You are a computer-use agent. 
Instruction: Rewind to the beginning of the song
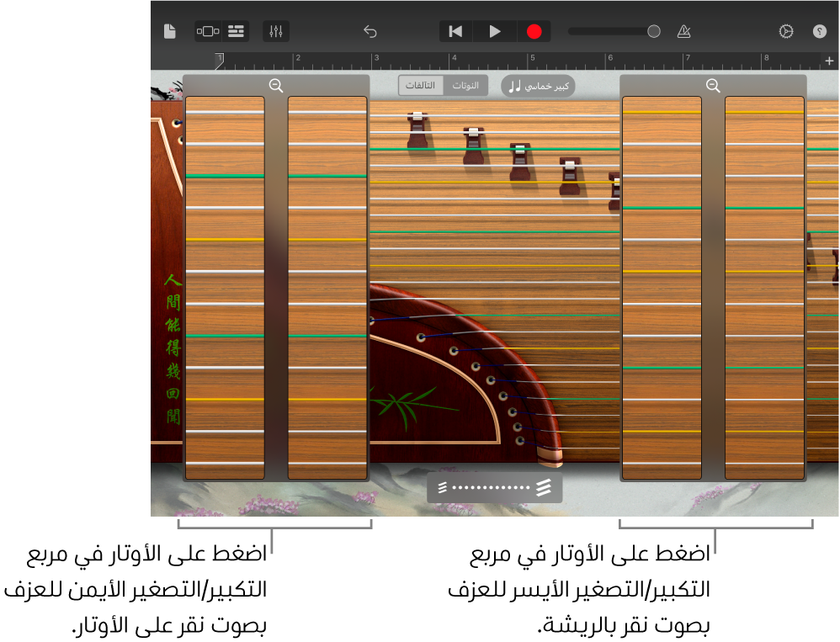455,31
